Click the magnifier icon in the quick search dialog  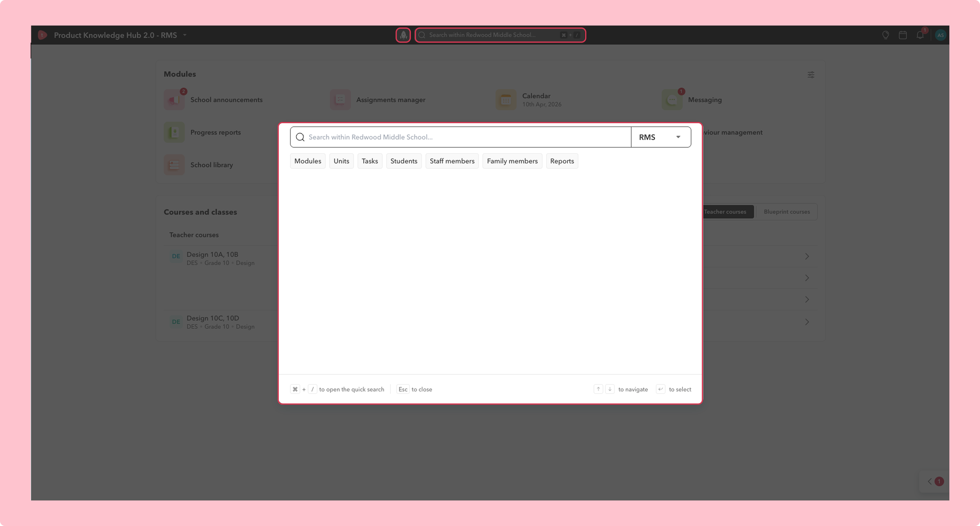300,137
